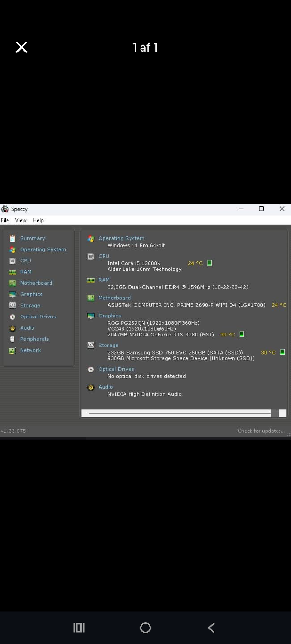Click the Operating System icon in summary panel

tap(91, 239)
